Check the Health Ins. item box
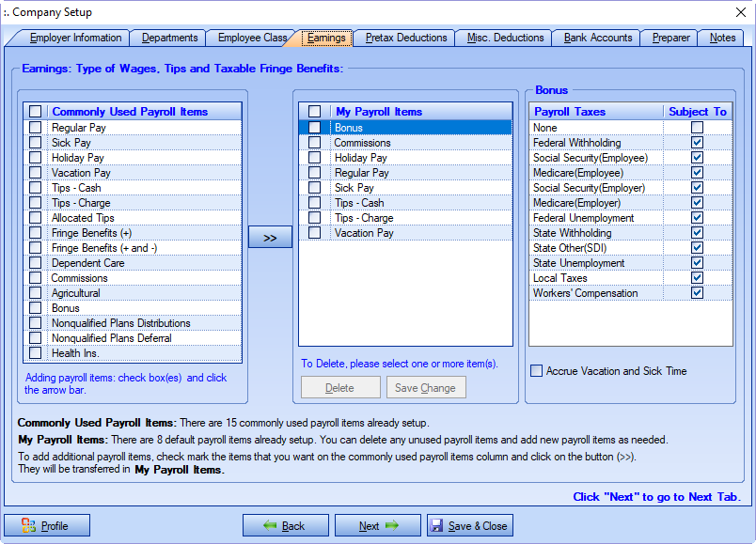 [36, 353]
